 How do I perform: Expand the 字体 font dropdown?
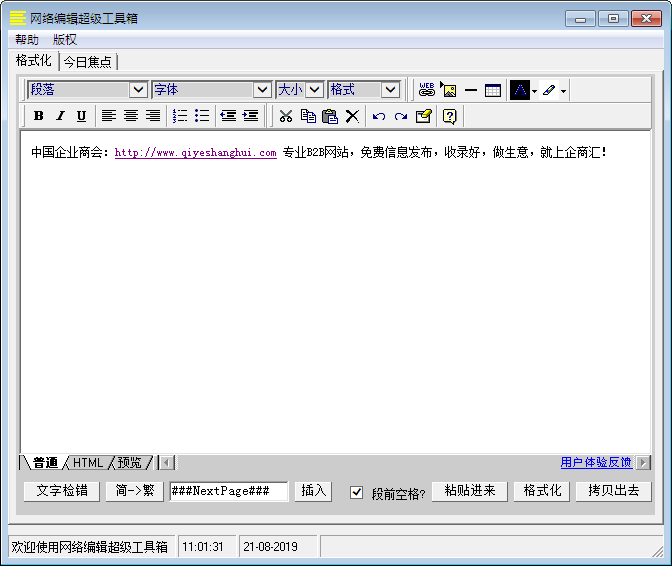click(262, 90)
